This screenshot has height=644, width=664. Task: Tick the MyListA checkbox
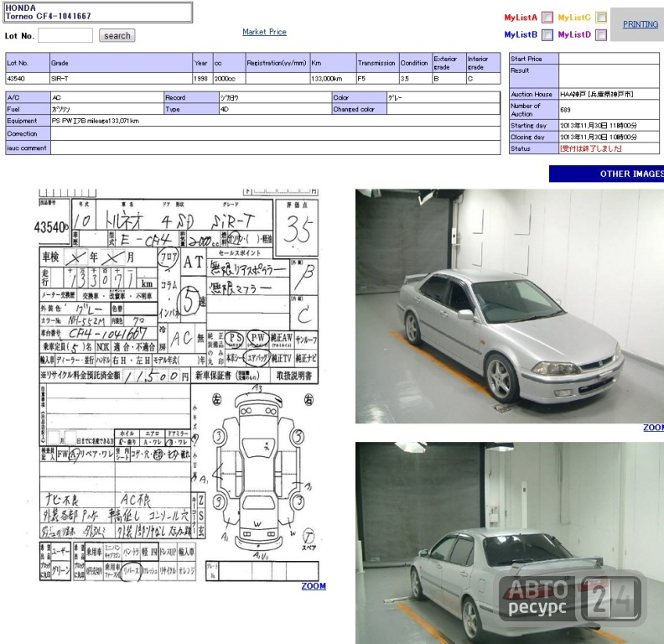(x=547, y=18)
